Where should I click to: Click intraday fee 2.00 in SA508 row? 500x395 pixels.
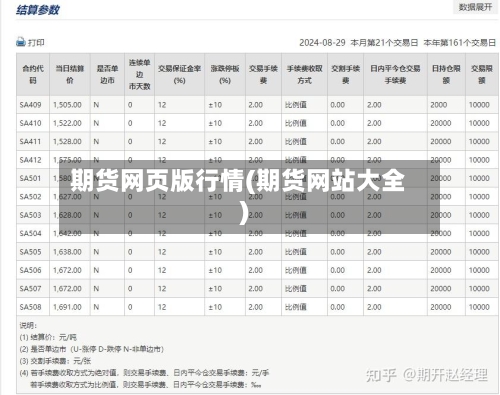[374, 307]
